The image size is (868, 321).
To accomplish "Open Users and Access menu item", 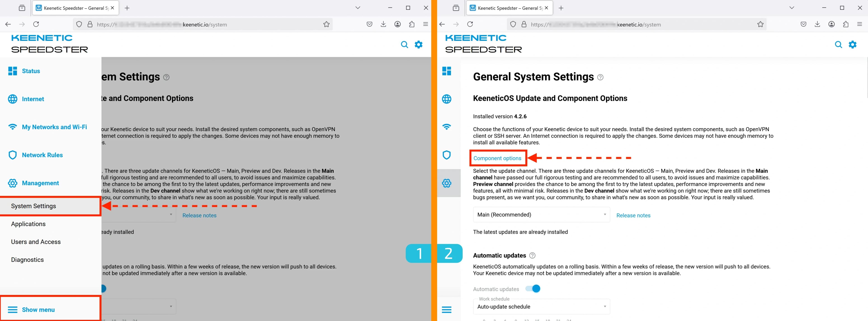I will click(x=36, y=242).
